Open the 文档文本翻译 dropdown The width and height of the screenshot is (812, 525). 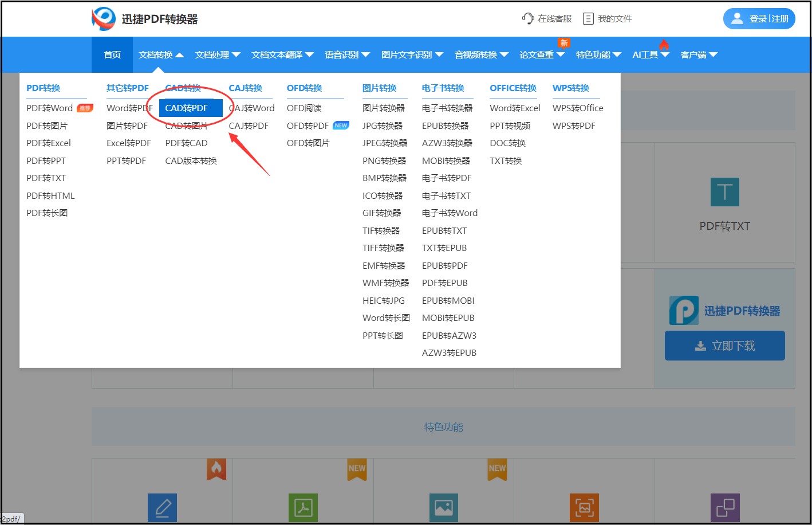coord(283,54)
